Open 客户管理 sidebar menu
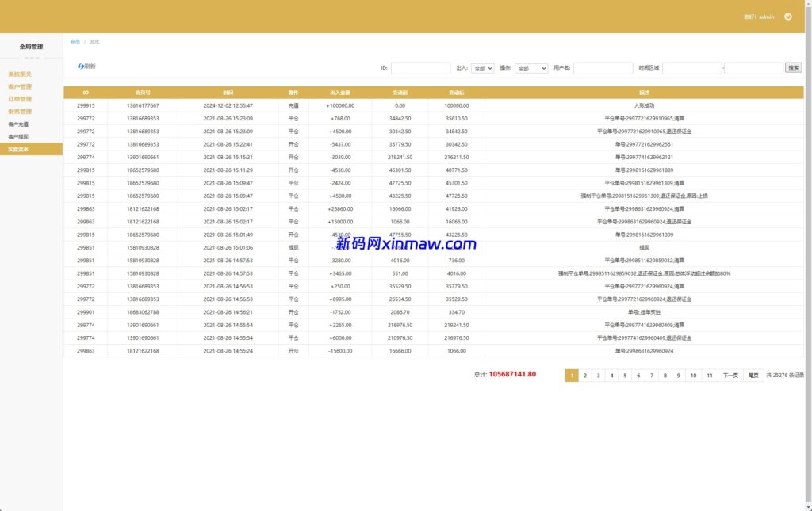Image resolution: width=812 pixels, height=511 pixels. tap(20, 86)
